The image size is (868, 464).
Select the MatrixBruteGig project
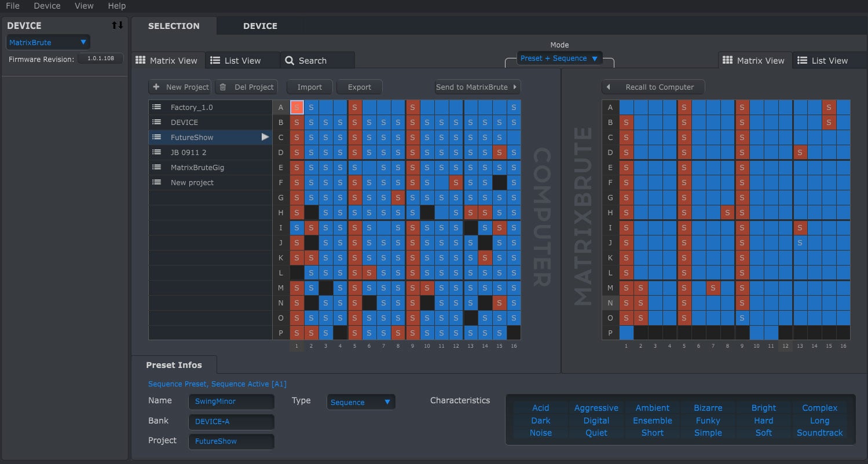(210, 167)
